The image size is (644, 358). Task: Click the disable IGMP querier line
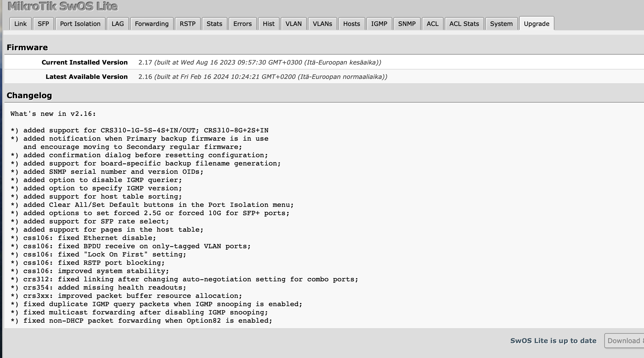[96, 180]
